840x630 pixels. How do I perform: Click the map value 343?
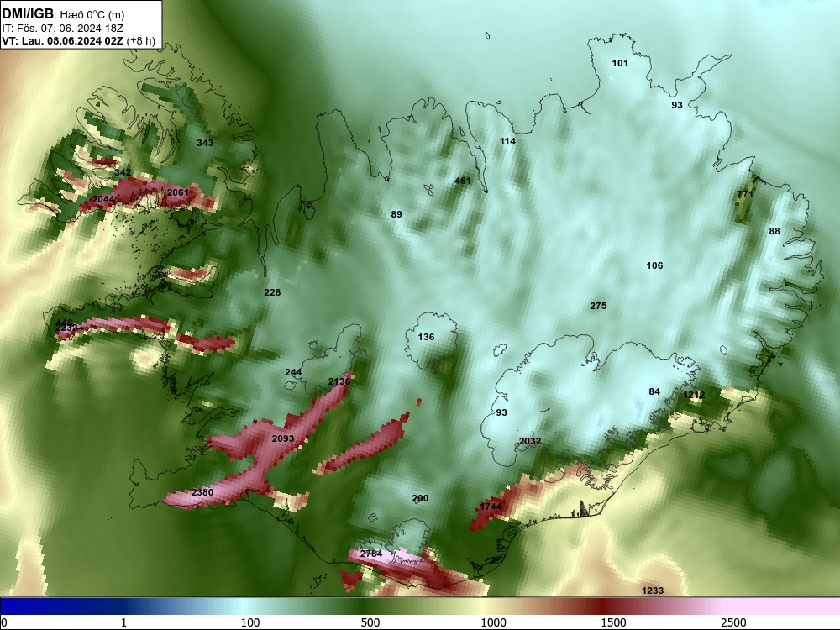[x=205, y=143]
